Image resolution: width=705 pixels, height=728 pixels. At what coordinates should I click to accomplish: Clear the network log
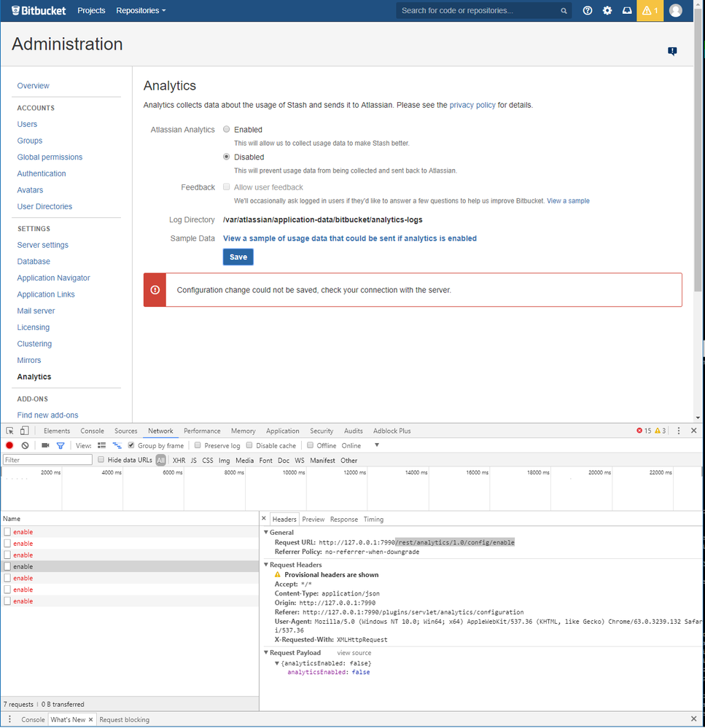(25, 445)
